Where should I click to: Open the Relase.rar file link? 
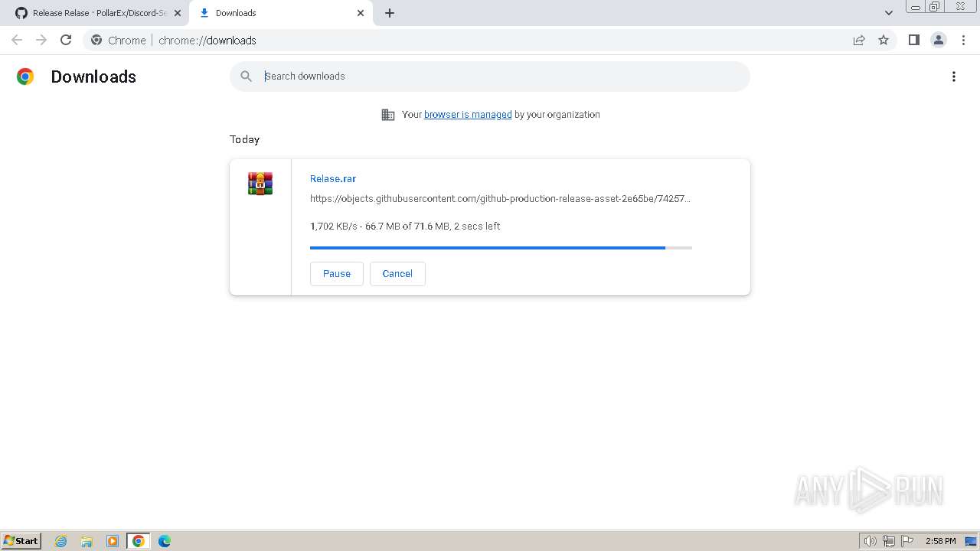333,179
